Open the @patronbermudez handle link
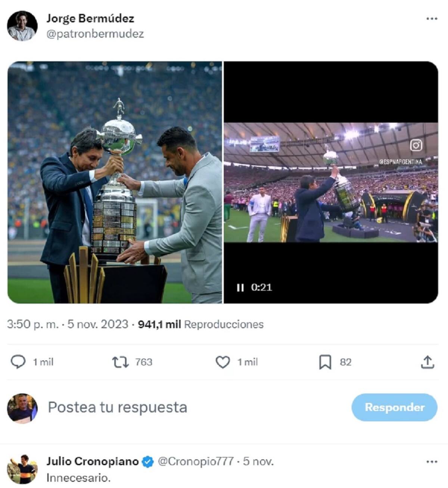This screenshot has height=488, width=448. [95, 34]
